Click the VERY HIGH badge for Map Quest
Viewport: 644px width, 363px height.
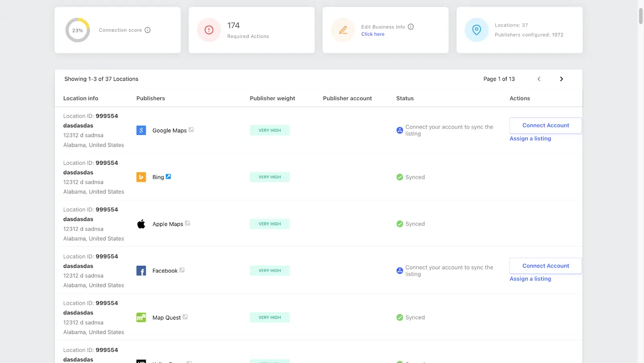tap(270, 318)
